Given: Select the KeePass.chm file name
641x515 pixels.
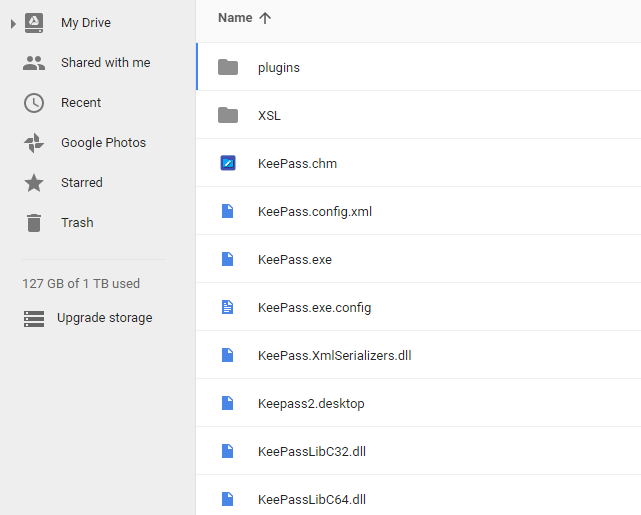Looking at the screenshot, I should click(298, 163).
